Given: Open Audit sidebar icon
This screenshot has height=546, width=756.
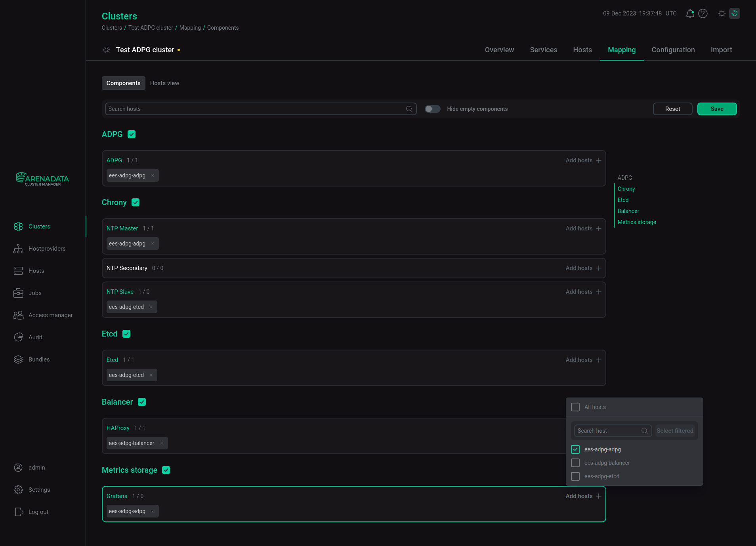Looking at the screenshot, I should click(x=18, y=337).
